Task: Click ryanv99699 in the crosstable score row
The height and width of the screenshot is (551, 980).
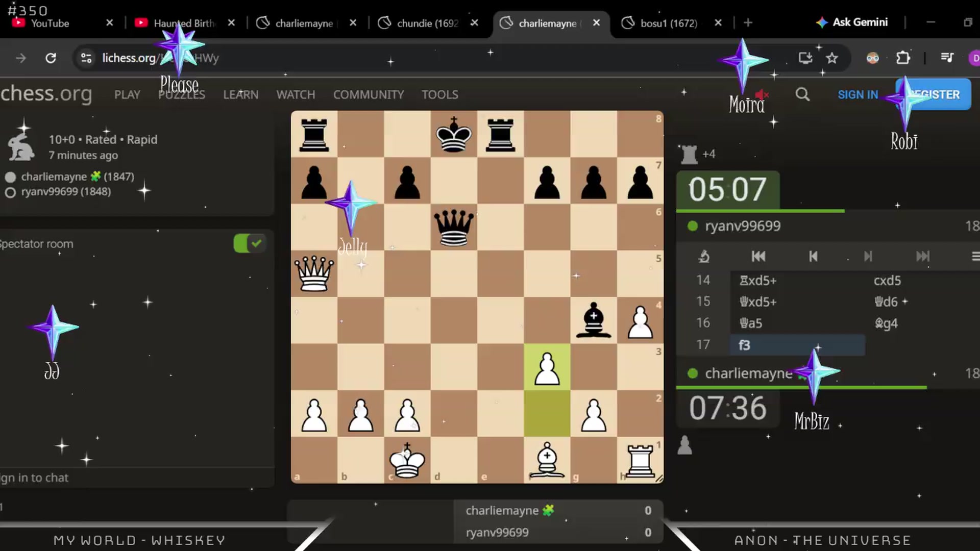Action: [x=497, y=533]
